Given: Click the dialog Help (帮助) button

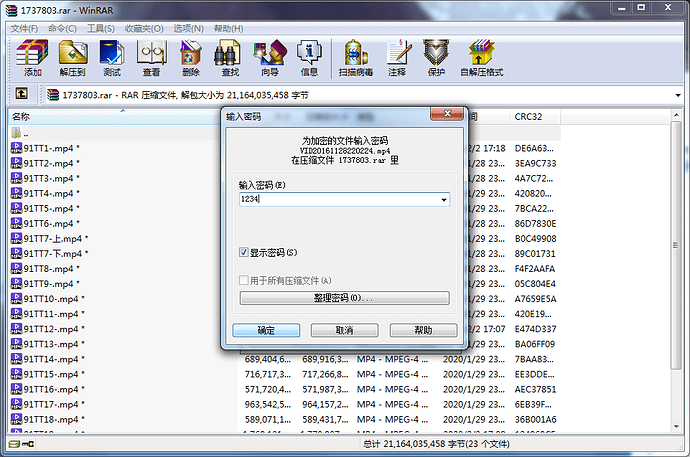Looking at the screenshot, I should tap(423, 330).
